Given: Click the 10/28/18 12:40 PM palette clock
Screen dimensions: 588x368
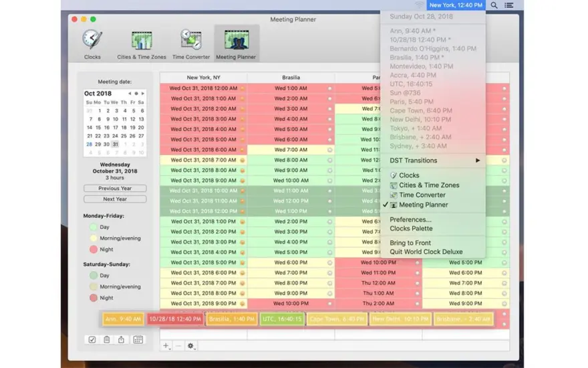Looking at the screenshot, I should coord(175,319).
